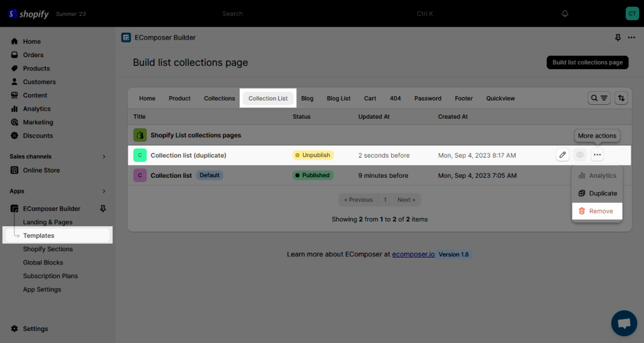This screenshot has height=343, width=644.
Task: Click the green C thumbnail of duplicate
Action: coord(140,155)
